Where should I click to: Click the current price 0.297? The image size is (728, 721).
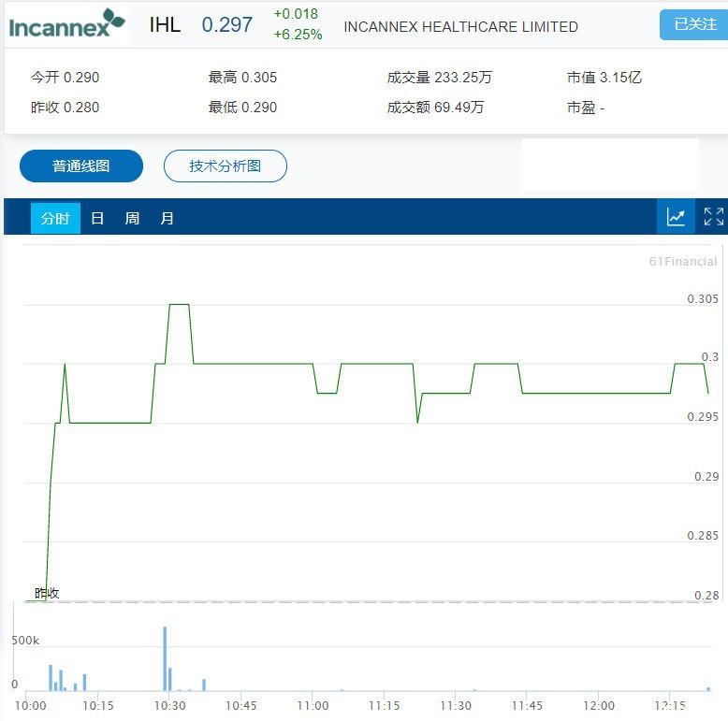coord(227,24)
